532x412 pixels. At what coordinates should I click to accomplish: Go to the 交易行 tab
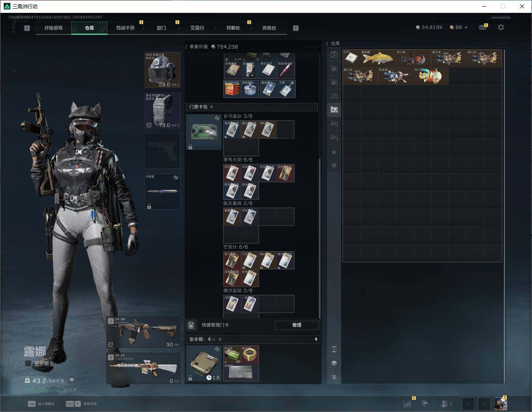click(x=197, y=28)
